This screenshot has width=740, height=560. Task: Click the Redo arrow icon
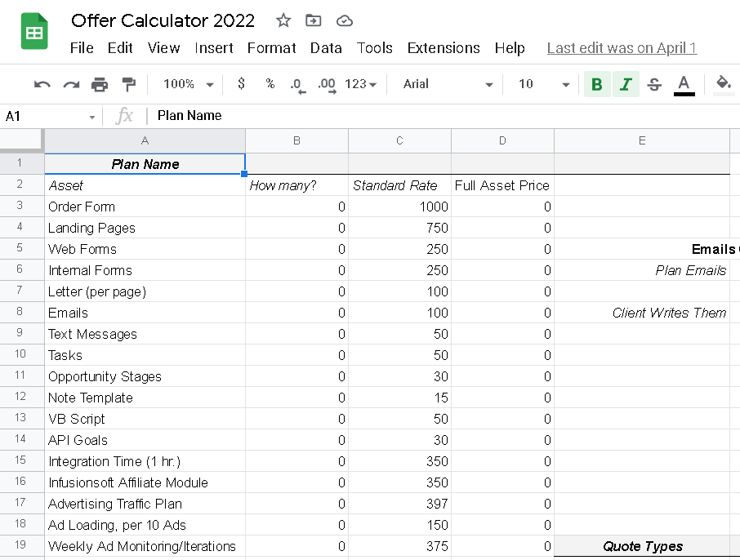[71, 84]
